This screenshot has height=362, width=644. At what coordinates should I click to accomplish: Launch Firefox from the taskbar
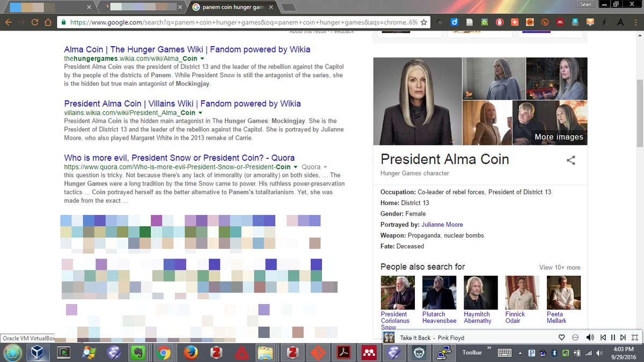(191, 352)
